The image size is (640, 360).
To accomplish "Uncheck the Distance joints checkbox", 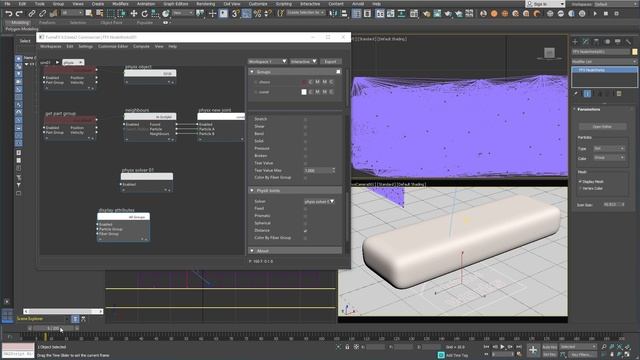I will [305, 231].
